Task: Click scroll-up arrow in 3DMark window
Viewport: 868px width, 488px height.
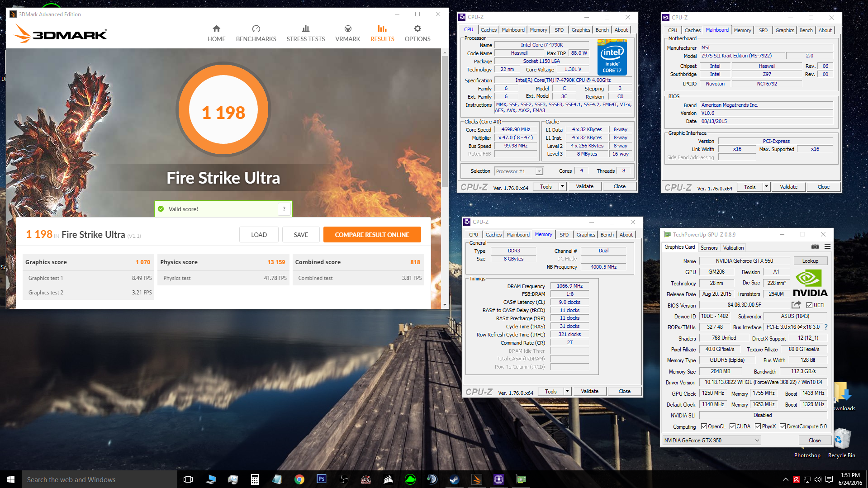Action: pos(445,52)
